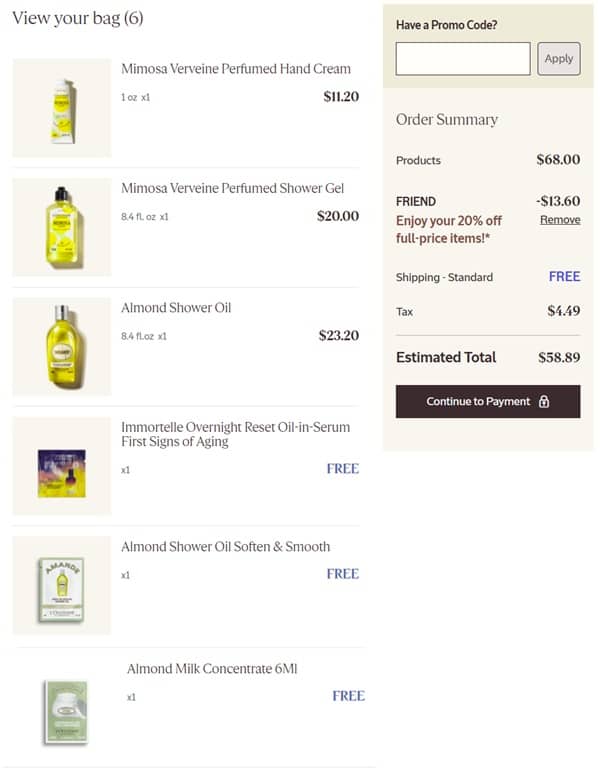This screenshot has width=600, height=772.
Task: Click the lock icon on Continue to Payment
Action: 544,401
